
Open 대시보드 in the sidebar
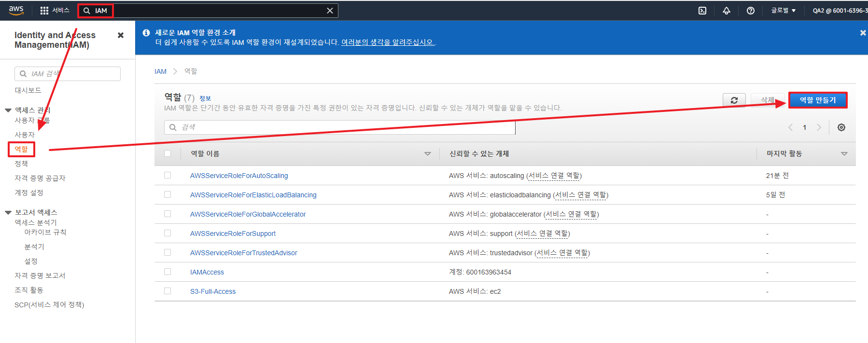click(x=28, y=90)
